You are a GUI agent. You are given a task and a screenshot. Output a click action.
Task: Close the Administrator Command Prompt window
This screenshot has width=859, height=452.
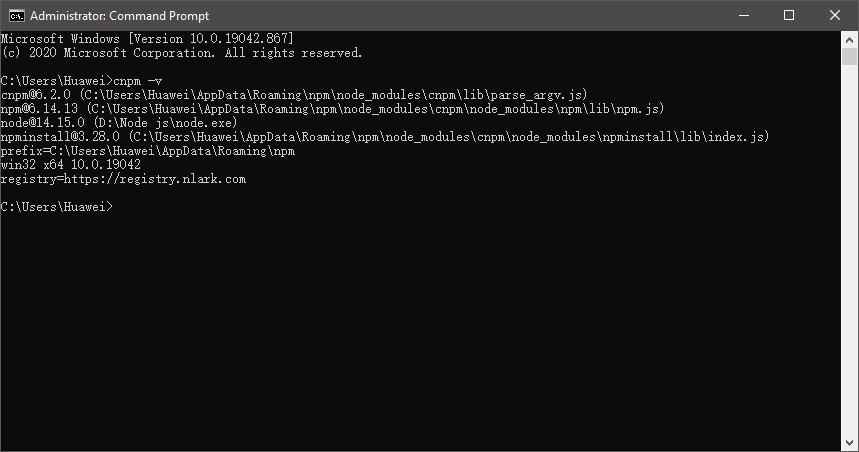coord(835,15)
